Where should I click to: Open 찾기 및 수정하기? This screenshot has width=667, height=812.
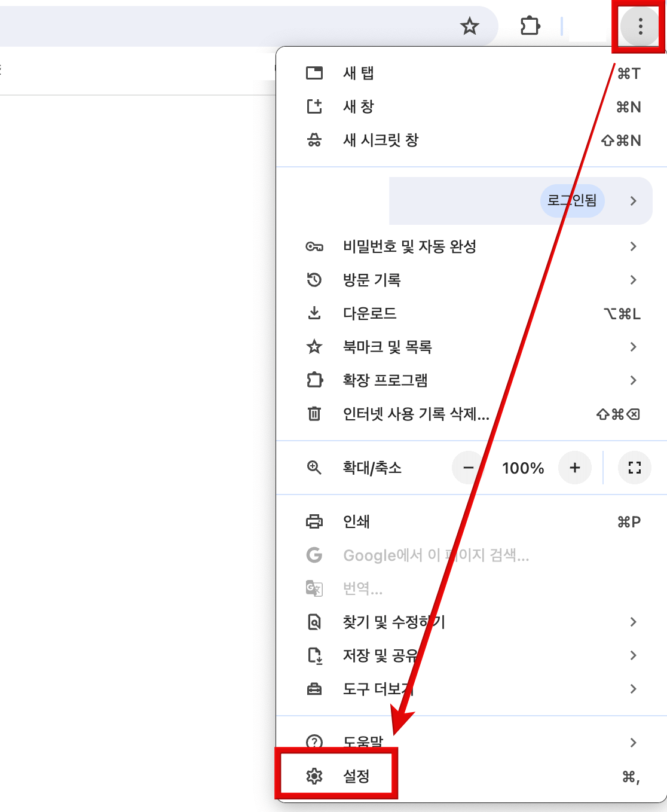coord(394,622)
